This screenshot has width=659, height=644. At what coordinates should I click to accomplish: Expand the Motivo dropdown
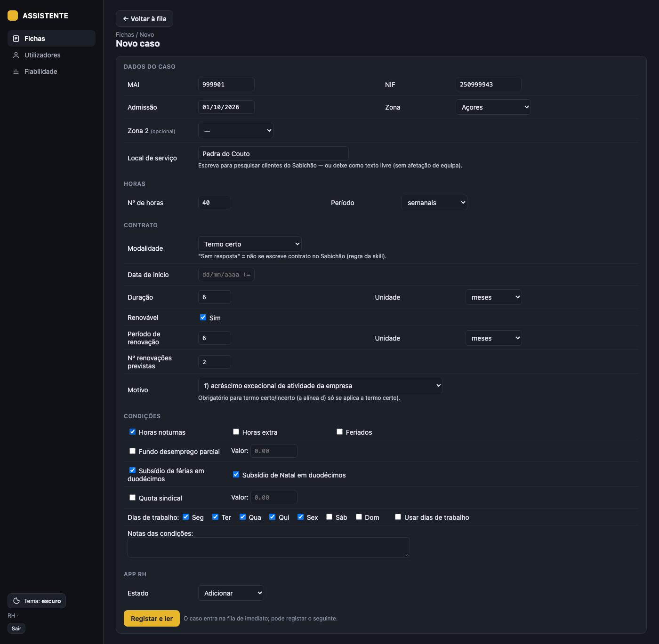pyautogui.click(x=321, y=386)
